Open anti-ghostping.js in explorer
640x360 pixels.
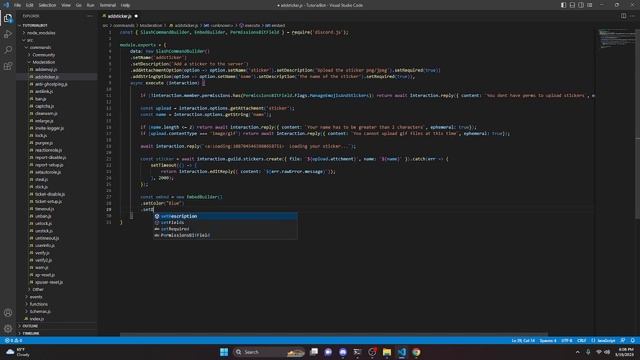click(x=51, y=84)
